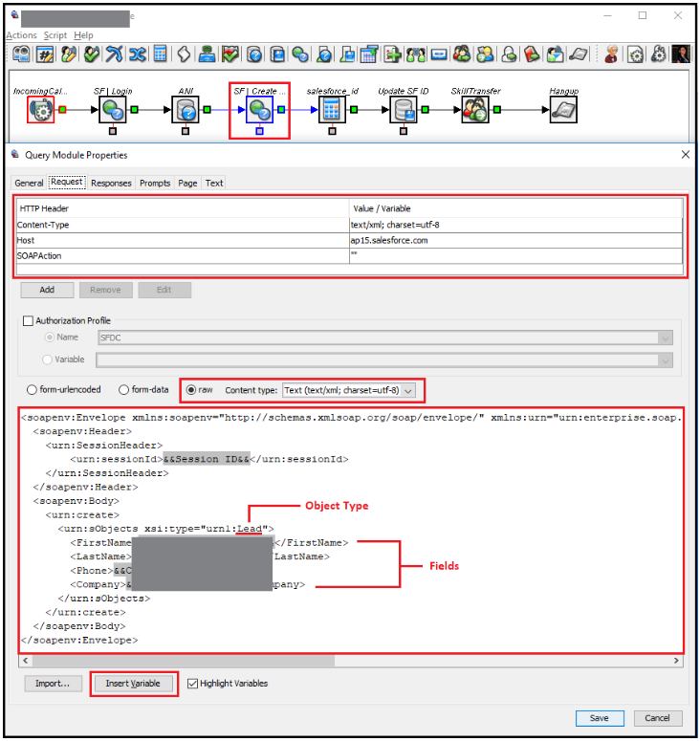Cancel the Query Module Properties dialog
Screen dimensions: 700x741
point(658,718)
